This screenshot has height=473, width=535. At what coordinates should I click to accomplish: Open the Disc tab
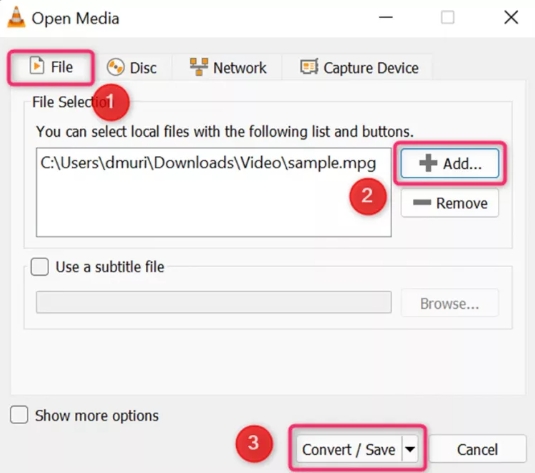[132, 68]
